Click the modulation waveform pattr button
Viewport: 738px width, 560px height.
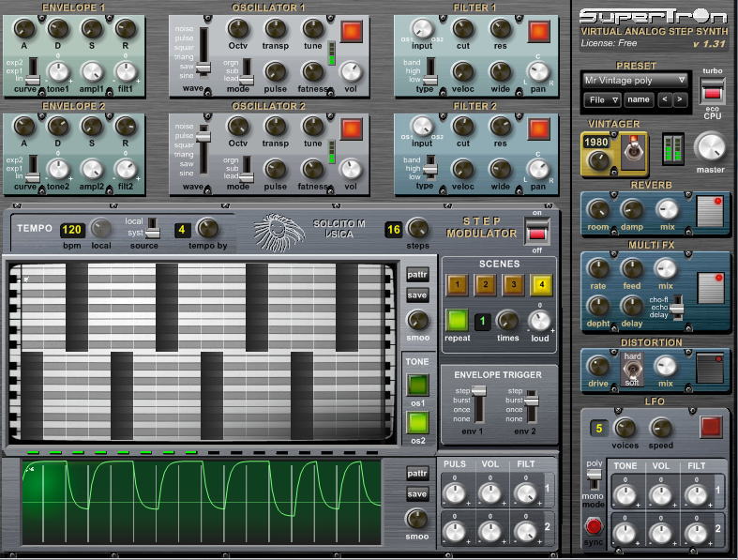point(417,474)
